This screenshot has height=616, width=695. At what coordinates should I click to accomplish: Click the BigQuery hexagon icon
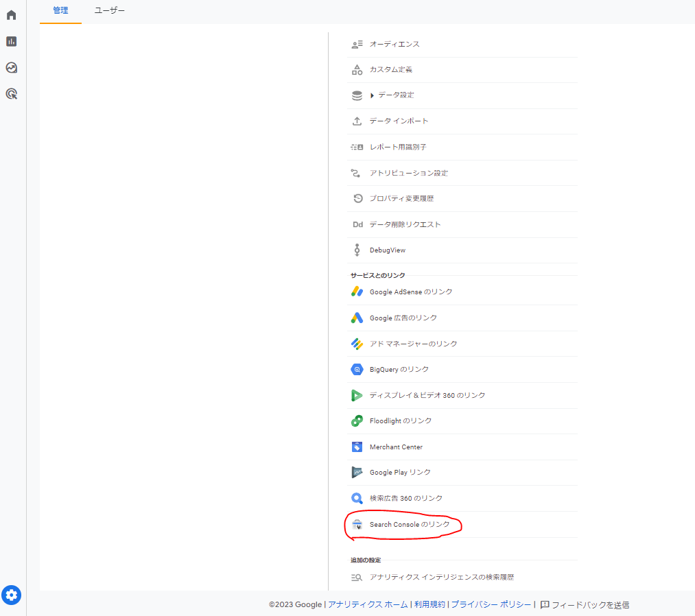click(357, 369)
